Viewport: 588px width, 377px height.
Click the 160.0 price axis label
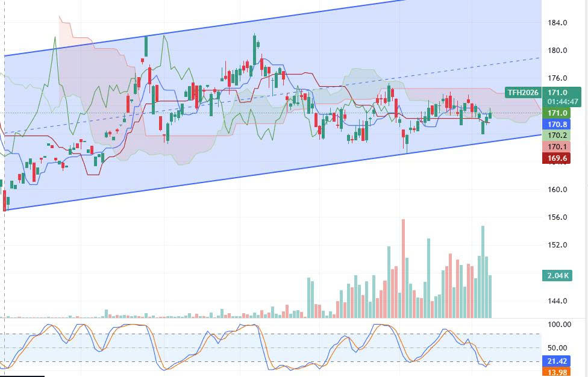557,190
